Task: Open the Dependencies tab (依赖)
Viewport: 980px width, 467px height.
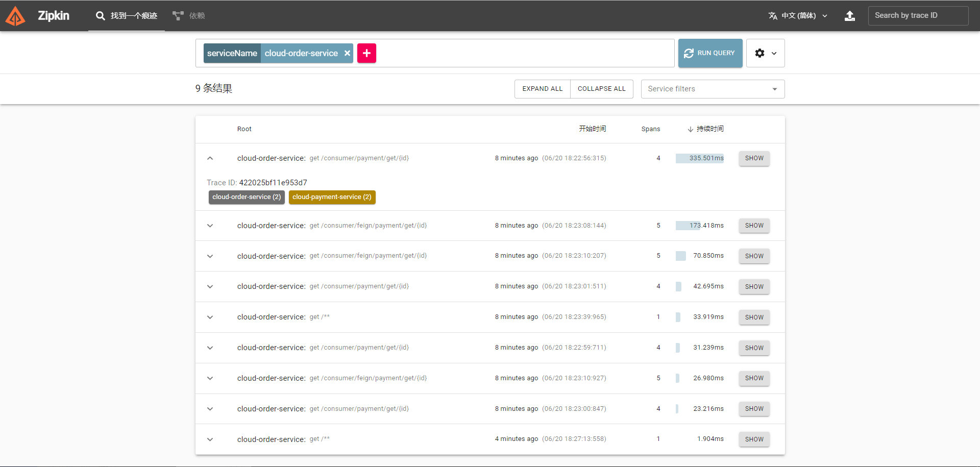Action: point(189,16)
